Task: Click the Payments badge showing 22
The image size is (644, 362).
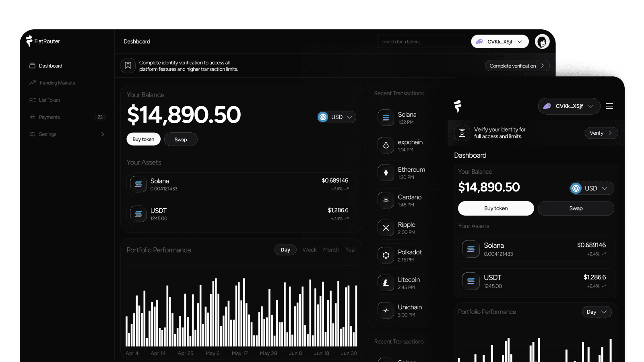Action: pos(100,117)
